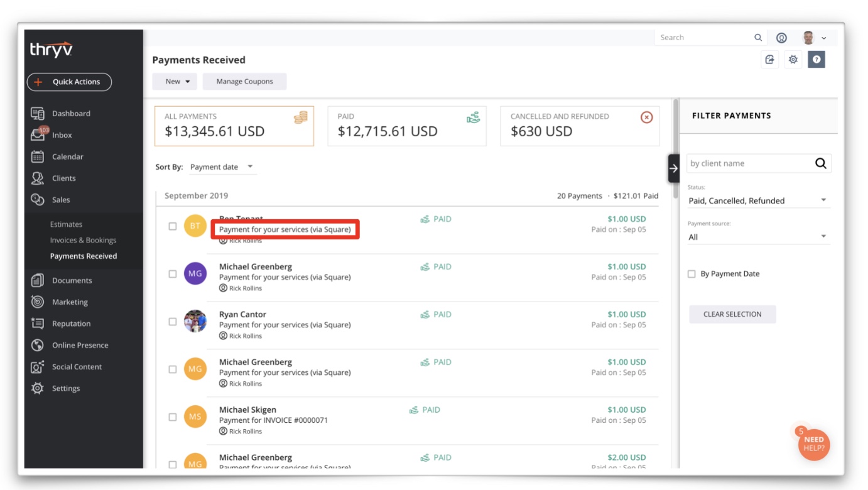Screen dimensions: 868x490
Task: Open payments settings gear icon
Action: click(x=793, y=60)
